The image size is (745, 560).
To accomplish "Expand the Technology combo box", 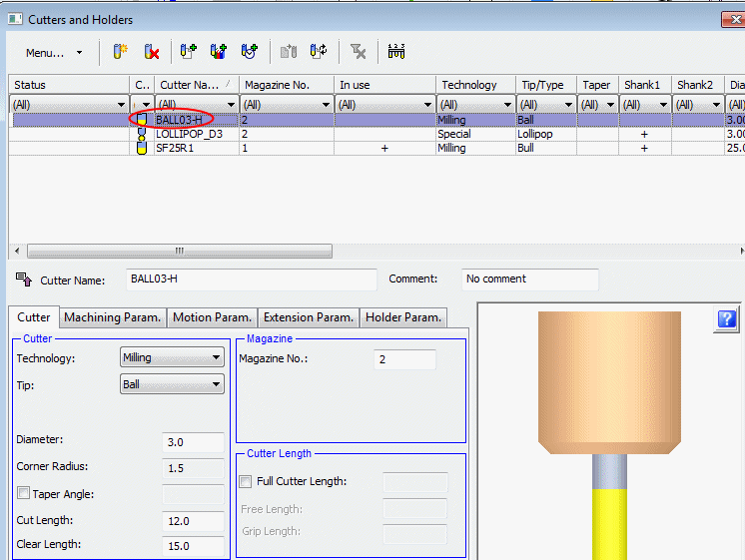I will point(217,357).
